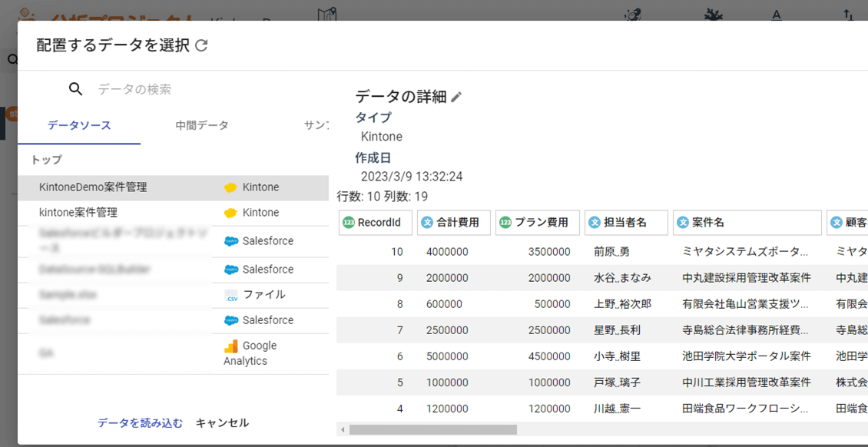Select the kintone案件管理 data source
The width and height of the screenshot is (868, 447).
(78, 213)
